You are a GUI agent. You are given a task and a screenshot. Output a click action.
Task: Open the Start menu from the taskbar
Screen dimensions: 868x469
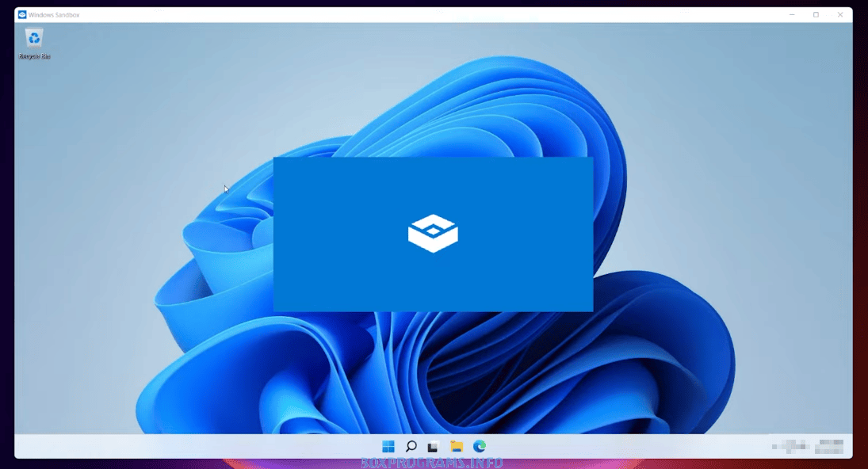[388, 447]
